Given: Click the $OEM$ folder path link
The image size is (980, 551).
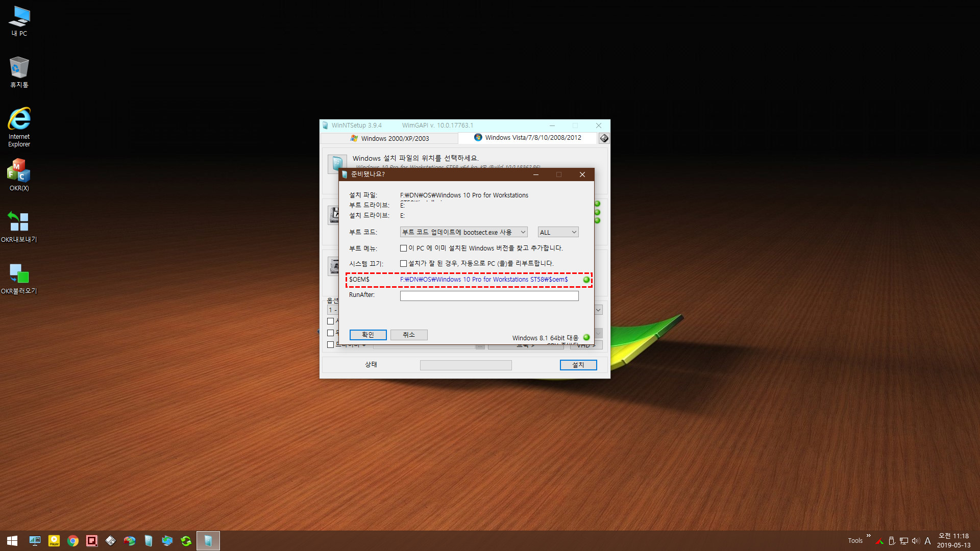Looking at the screenshot, I should tap(484, 280).
